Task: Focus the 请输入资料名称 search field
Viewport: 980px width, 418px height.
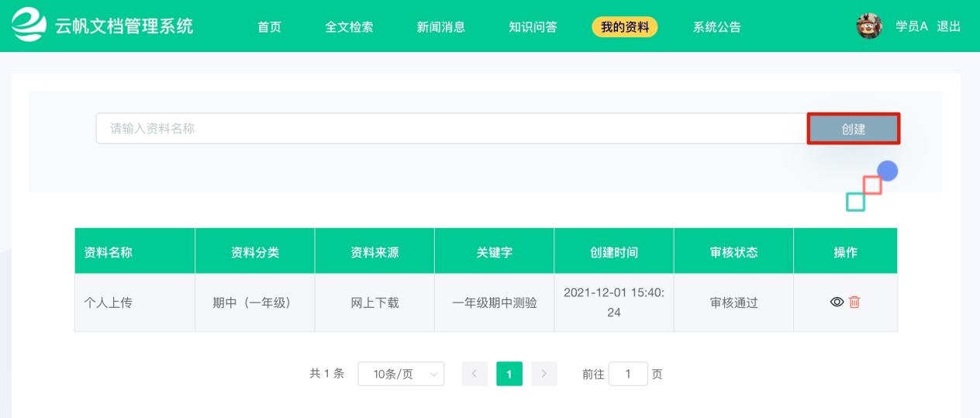Action: tap(452, 129)
